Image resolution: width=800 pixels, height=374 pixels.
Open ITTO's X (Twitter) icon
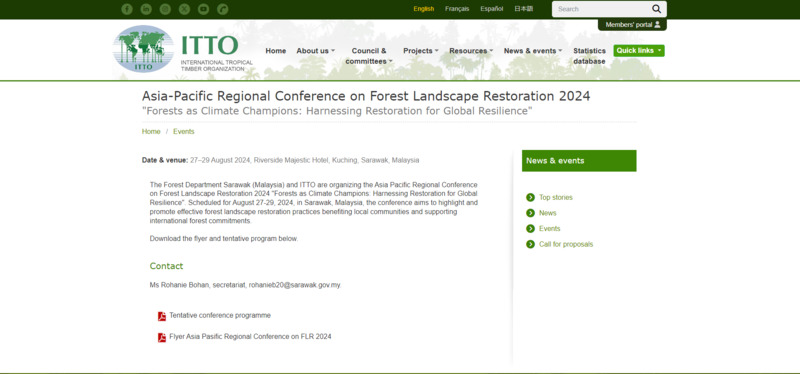(184, 9)
